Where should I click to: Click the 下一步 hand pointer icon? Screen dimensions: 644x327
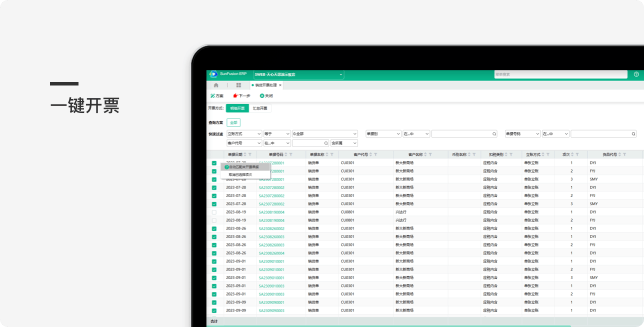(x=235, y=95)
